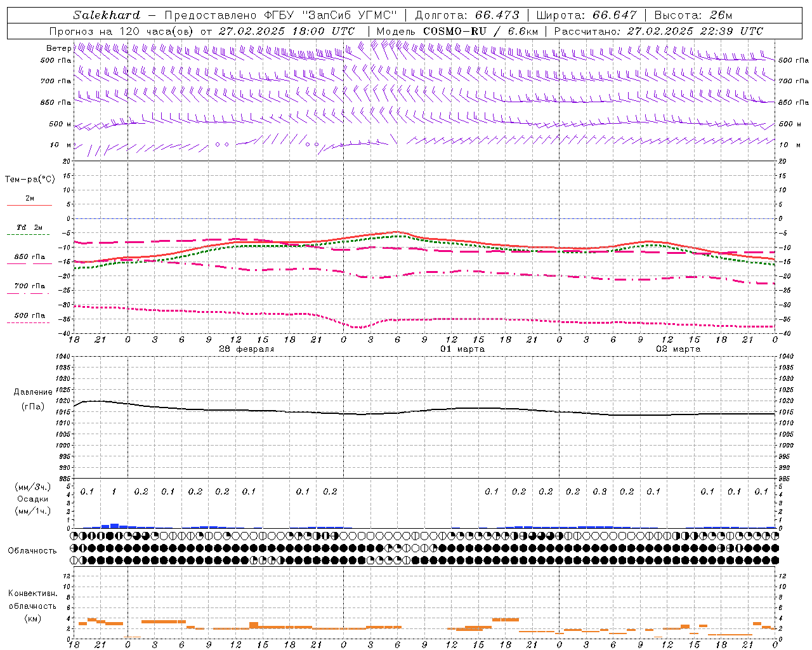Select the 'Прогноз на 120 часа(ов)' forecast text
The height and width of the screenshot is (650, 812).
coord(122,31)
